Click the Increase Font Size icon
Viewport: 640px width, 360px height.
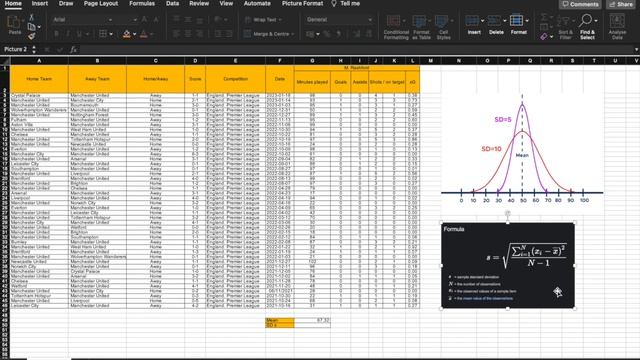(x=144, y=20)
